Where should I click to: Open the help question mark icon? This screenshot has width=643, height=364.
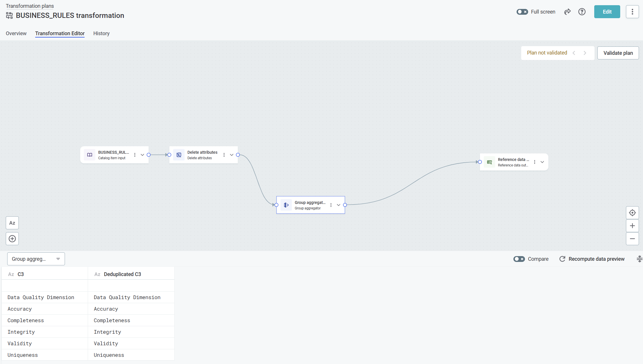[x=582, y=12]
